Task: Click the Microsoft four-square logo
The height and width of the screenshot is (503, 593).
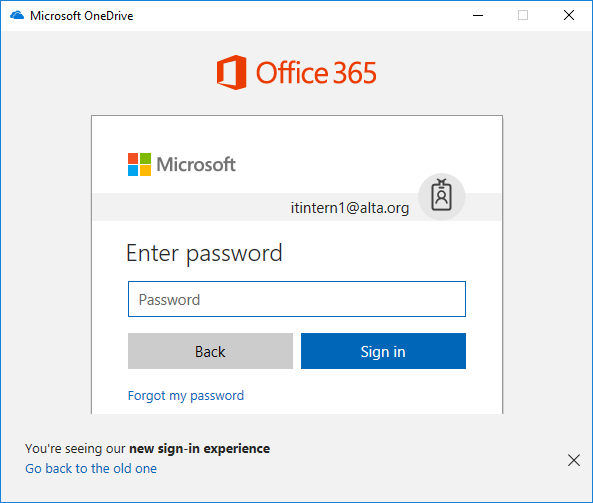Action: click(139, 165)
